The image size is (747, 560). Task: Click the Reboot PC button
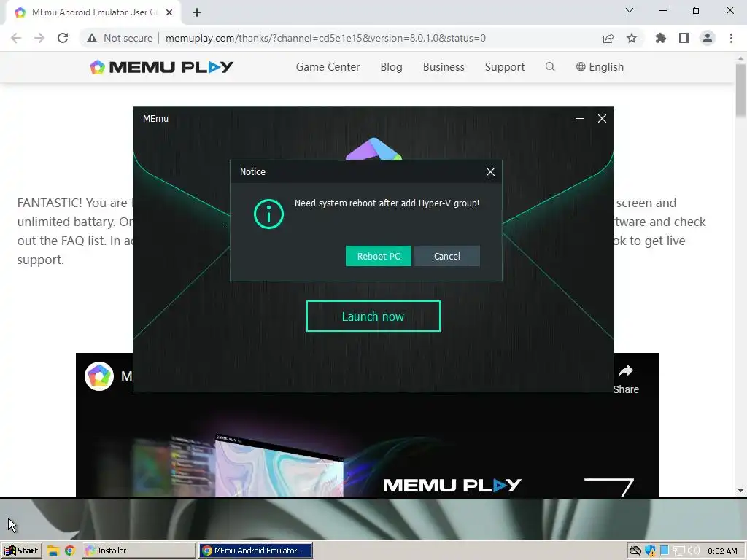click(x=379, y=256)
